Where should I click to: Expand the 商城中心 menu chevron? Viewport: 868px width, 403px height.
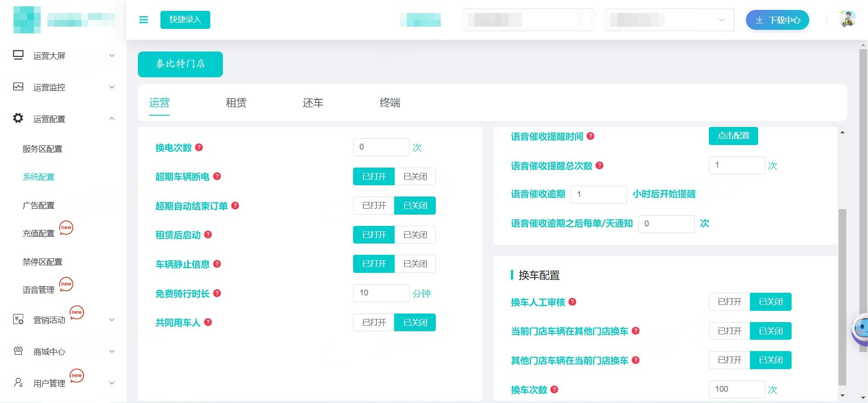112,351
